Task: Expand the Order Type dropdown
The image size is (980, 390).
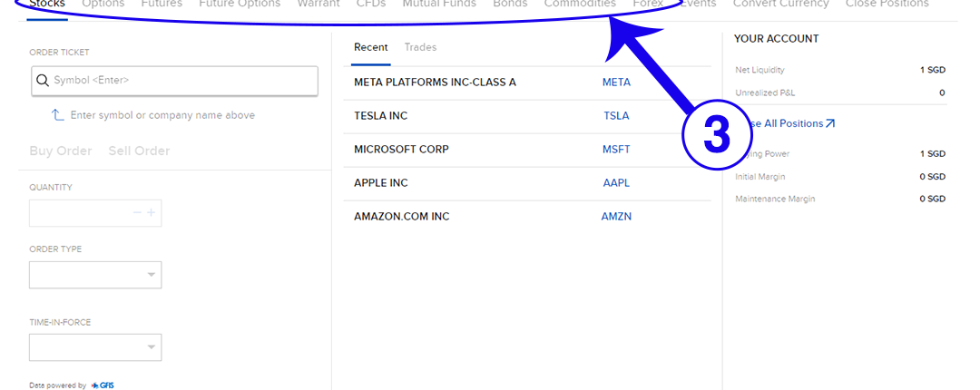Action: coord(95,275)
